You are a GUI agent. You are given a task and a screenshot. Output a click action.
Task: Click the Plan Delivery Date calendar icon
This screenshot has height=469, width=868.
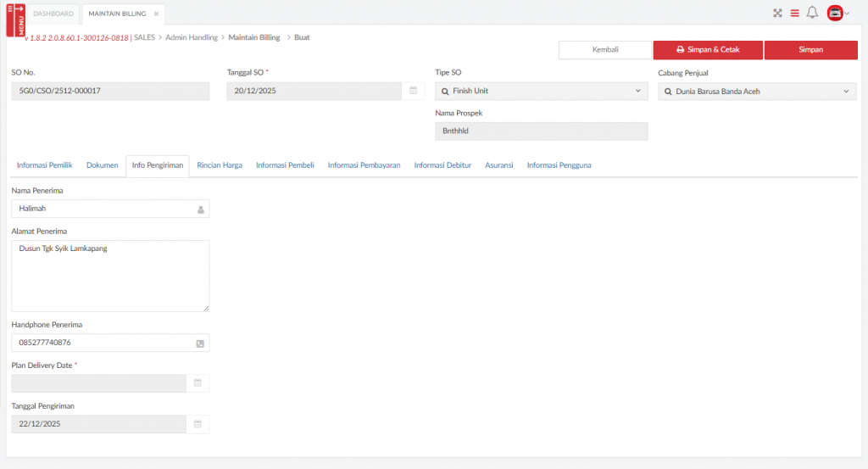[x=198, y=383]
